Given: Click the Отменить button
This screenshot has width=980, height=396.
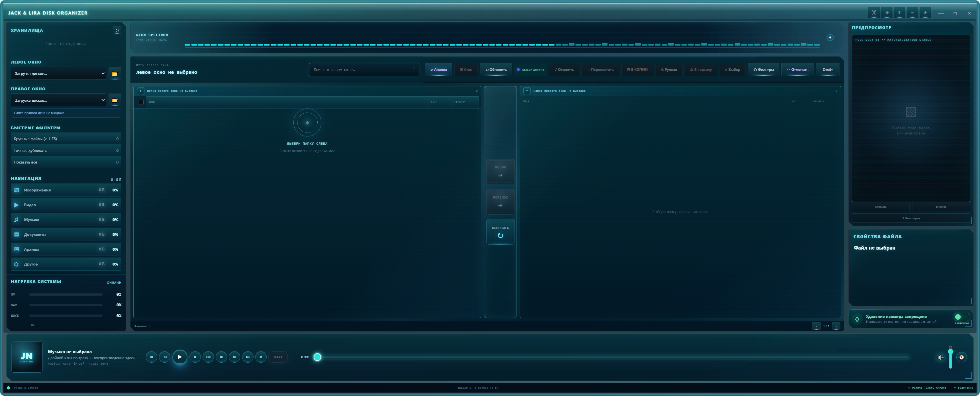Looking at the screenshot, I should (x=797, y=70).
